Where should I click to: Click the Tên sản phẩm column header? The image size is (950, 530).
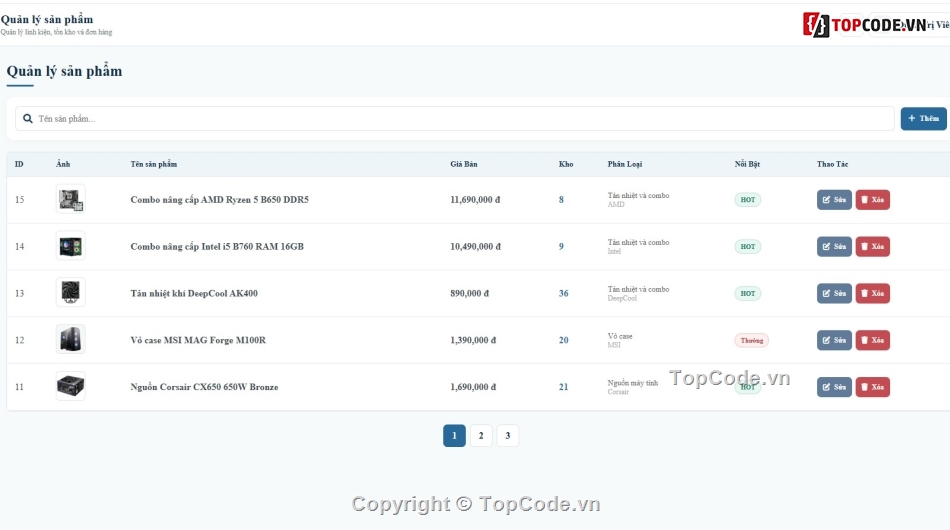tap(154, 164)
